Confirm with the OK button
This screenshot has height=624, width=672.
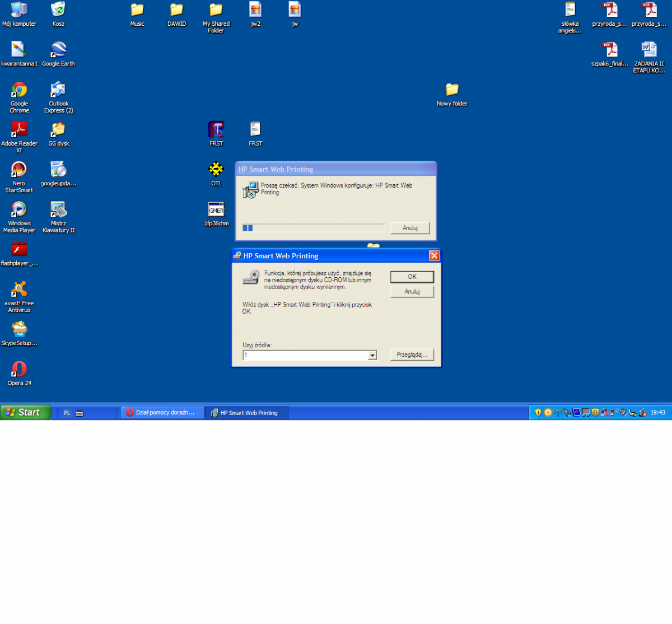pos(412,277)
